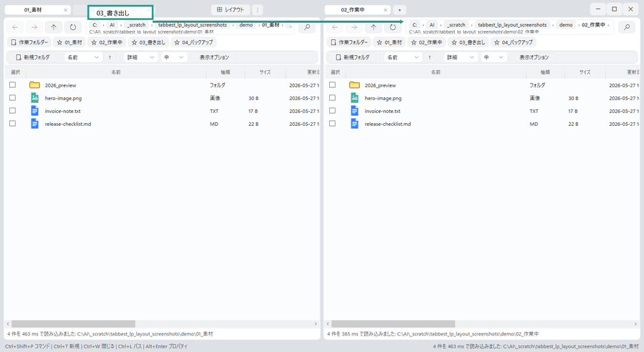Click 2026_preview folder icon in left pane
Viewport: 644px width, 352px height.
tap(34, 85)
